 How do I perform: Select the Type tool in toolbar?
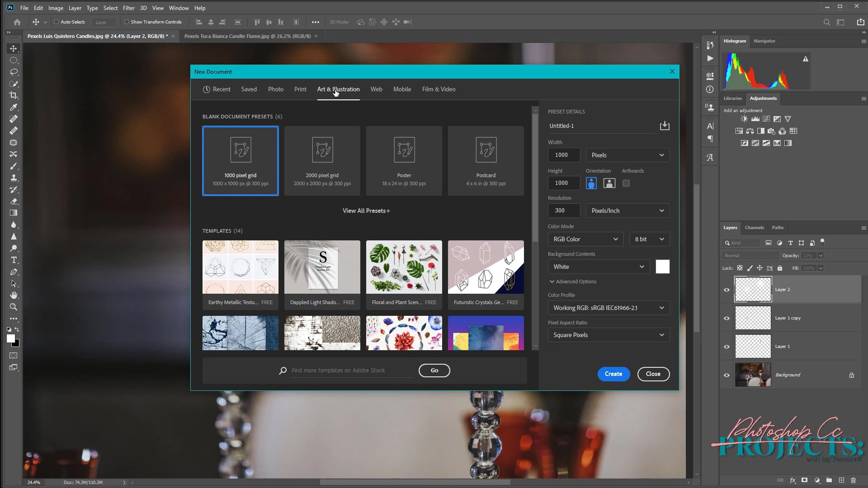click(14, 260)
